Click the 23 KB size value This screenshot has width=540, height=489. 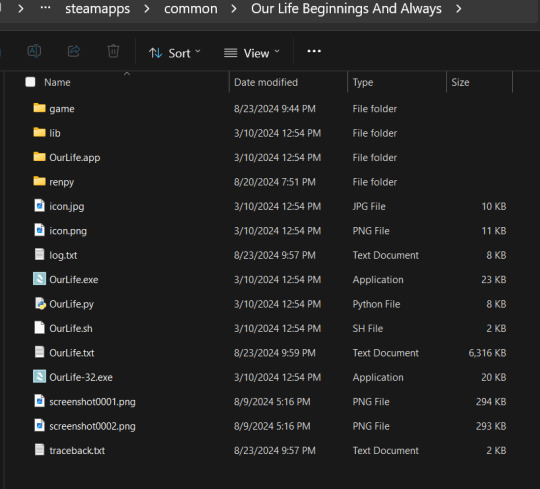coord(494,280)
